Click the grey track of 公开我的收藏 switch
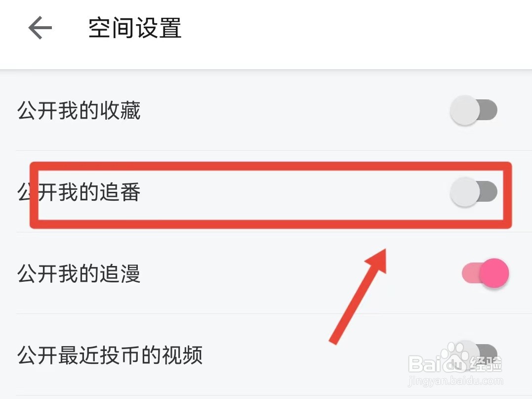Screen dimensions: 532x399 pos(489,110)
